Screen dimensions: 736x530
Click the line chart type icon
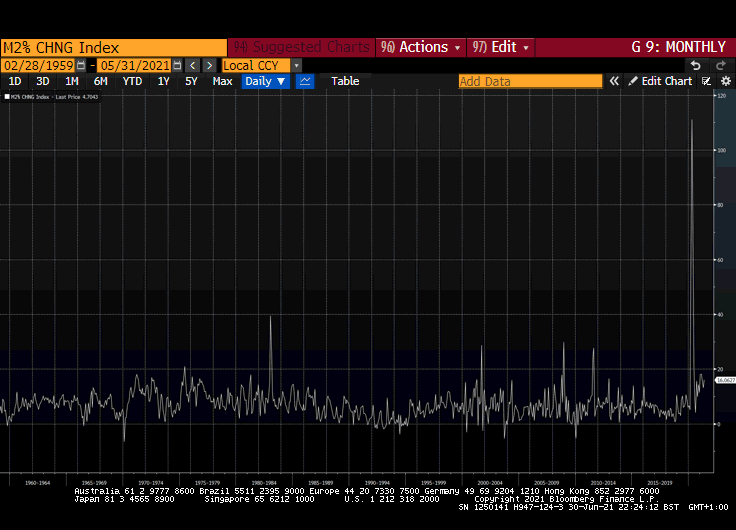click(305, 81)
